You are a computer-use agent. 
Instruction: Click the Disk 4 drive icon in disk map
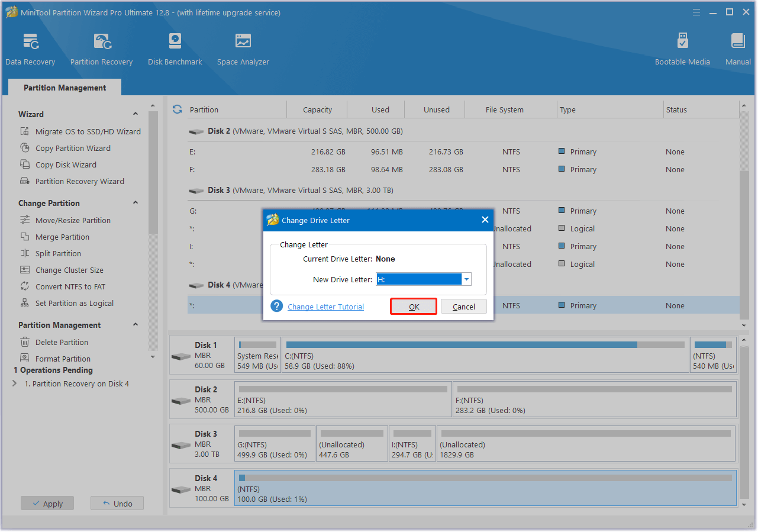click(x=181, y=490)
